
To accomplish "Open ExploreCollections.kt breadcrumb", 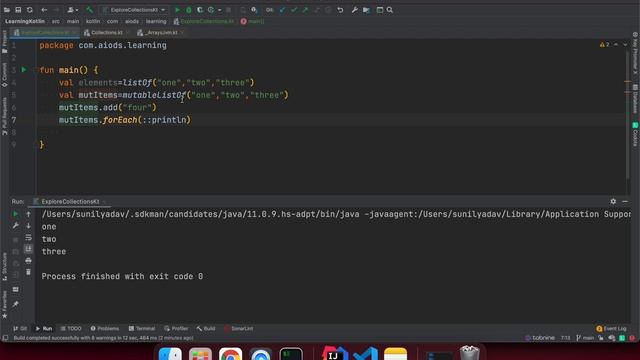I will pos(204,21).
